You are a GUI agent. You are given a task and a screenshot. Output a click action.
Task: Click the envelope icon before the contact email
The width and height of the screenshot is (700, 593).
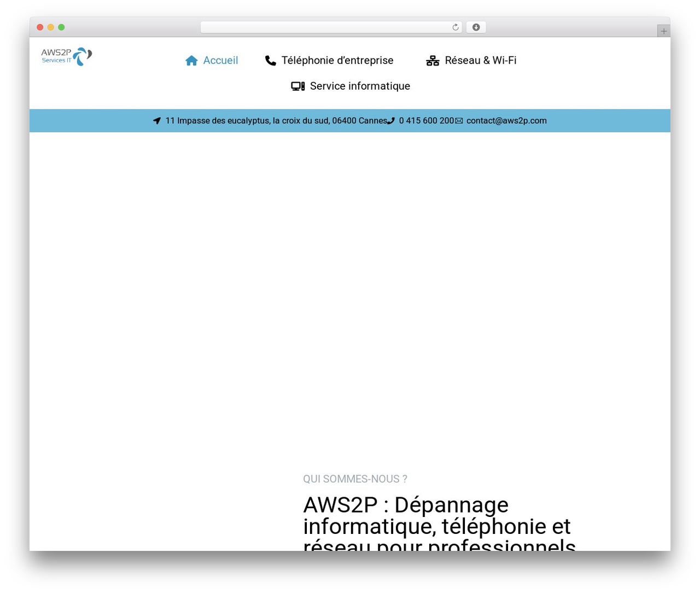click(x=459, y=121)
